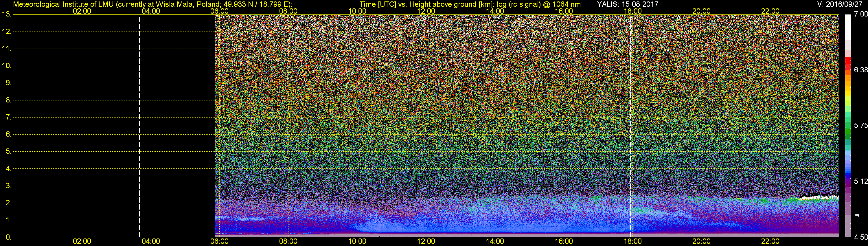The height and width of the screenshot is (246, 868).
Task: Click the coordinates '49.933 N / 18.799 E'
Action: pos(256,4)
